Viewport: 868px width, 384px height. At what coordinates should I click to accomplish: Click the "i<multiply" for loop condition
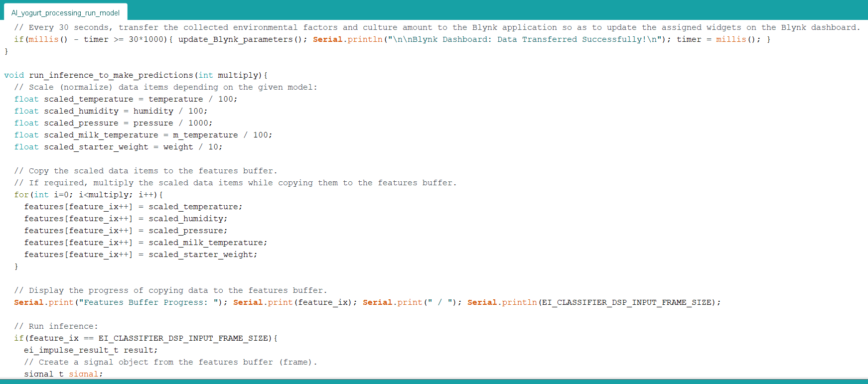[105, 195]
